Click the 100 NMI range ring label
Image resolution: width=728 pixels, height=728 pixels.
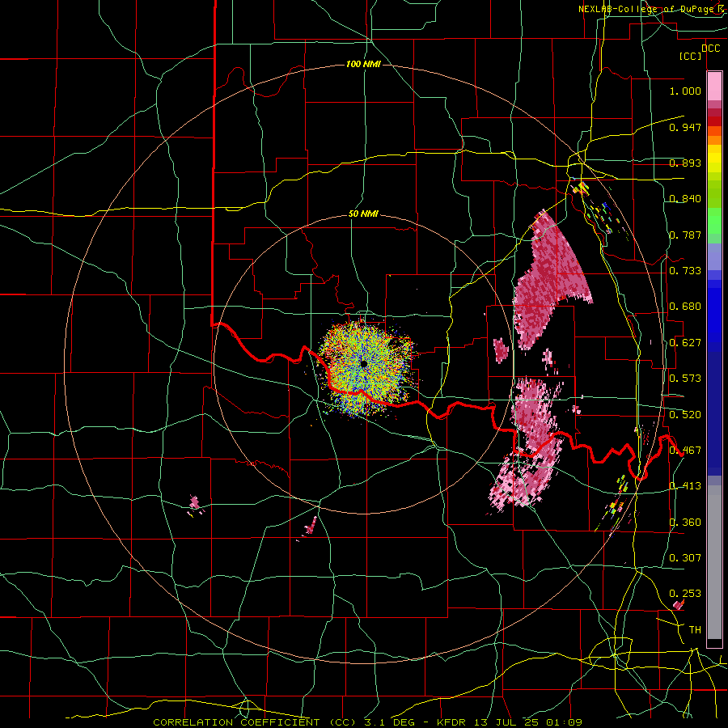pyautogui.click(x=363, y=64)
